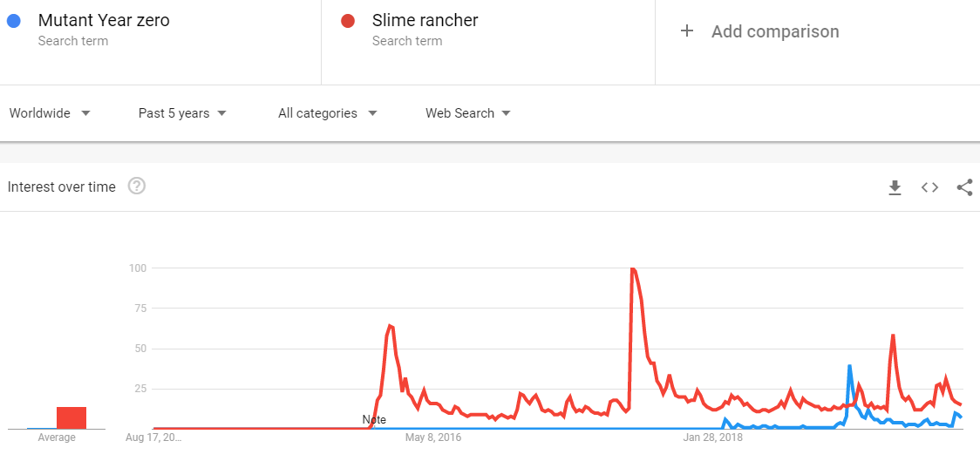Edit the Slime rancher search term
Screen dimensions: 980x468
point(425,21)
